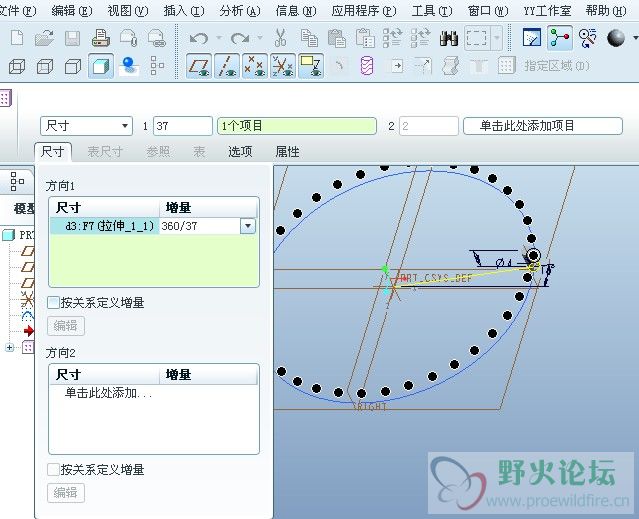Open the Redo history dropdown arrow

260,38
